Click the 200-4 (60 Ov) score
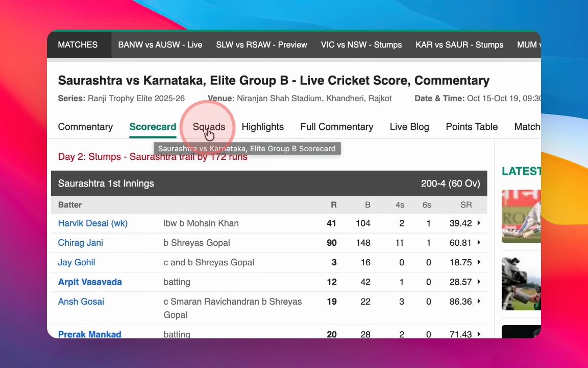This screenshot has width=588, height=368. [450, 183]
